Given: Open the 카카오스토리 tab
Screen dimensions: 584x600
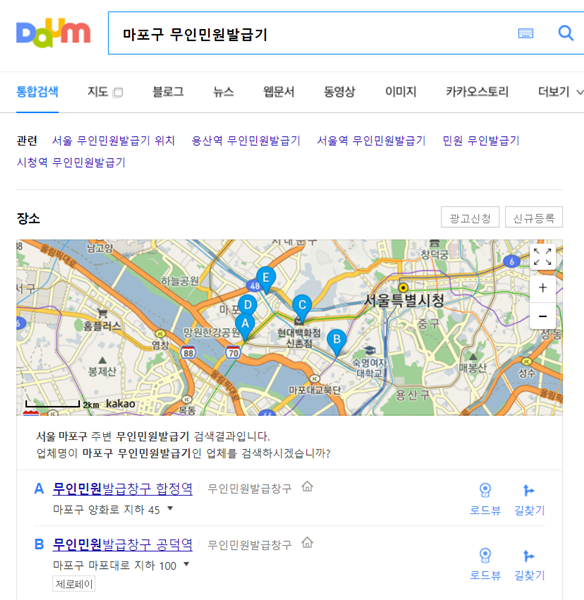Looking at the screenshot, I should coord(477,92).
